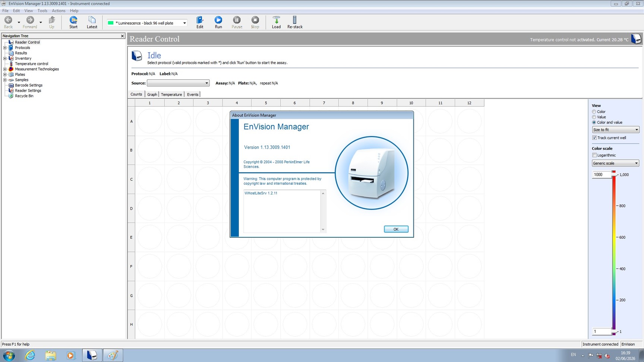Expand Measurement Technologies tree node
Viewport: 644px width, 362px height.
[5, 69]
